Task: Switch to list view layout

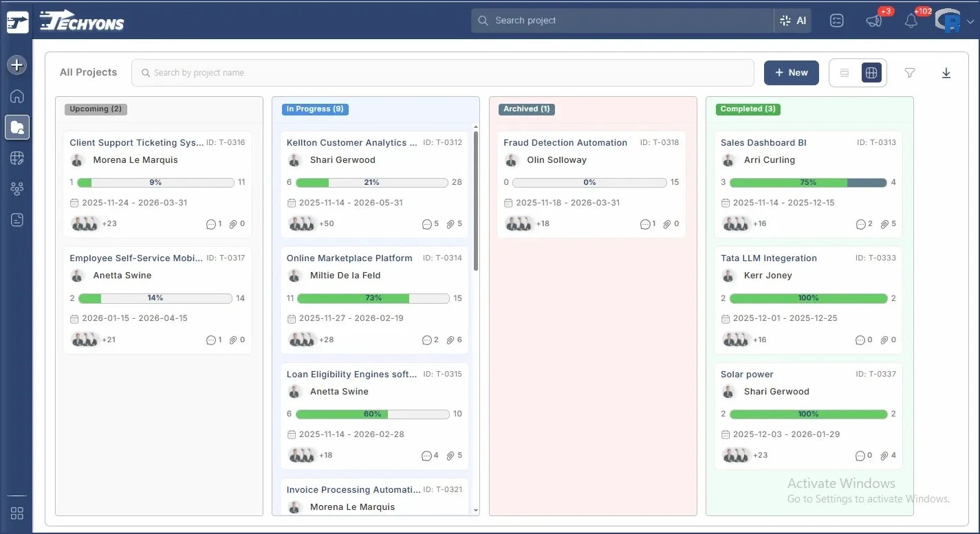Action: coord(845,72)
